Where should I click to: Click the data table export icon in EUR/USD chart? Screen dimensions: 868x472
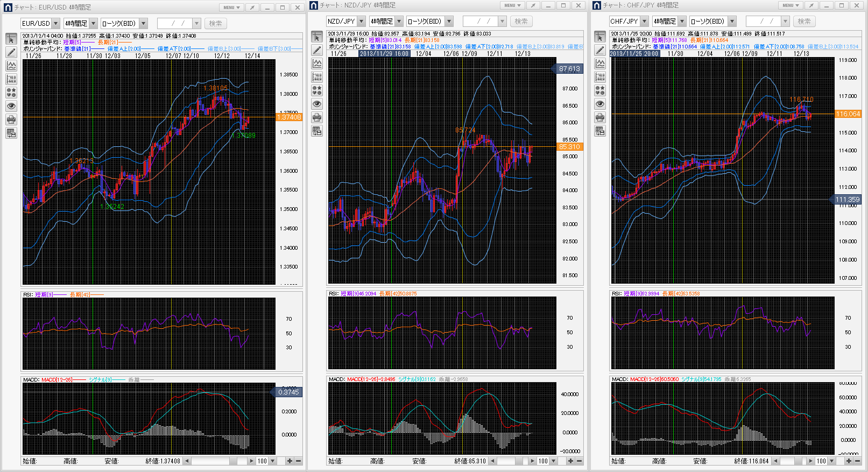point(11,133)
